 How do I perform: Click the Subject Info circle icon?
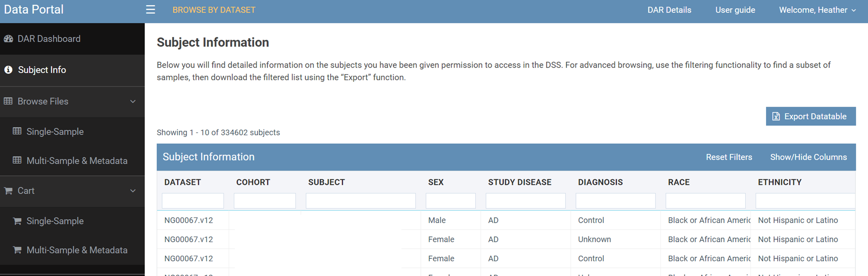[8, 70]
